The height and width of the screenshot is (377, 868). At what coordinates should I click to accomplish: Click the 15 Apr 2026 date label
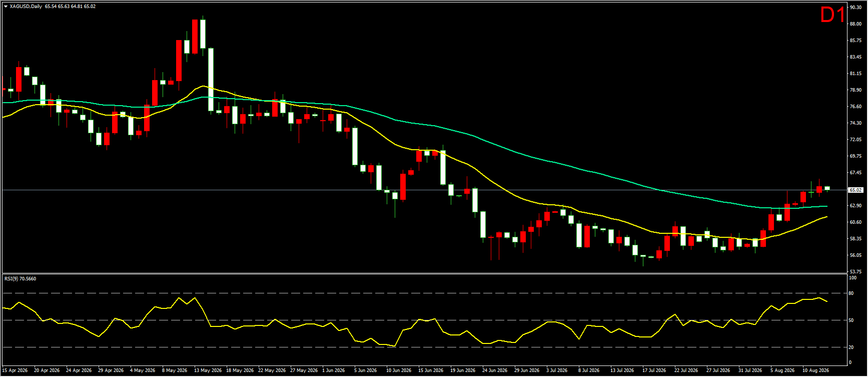tap(15, 371)
